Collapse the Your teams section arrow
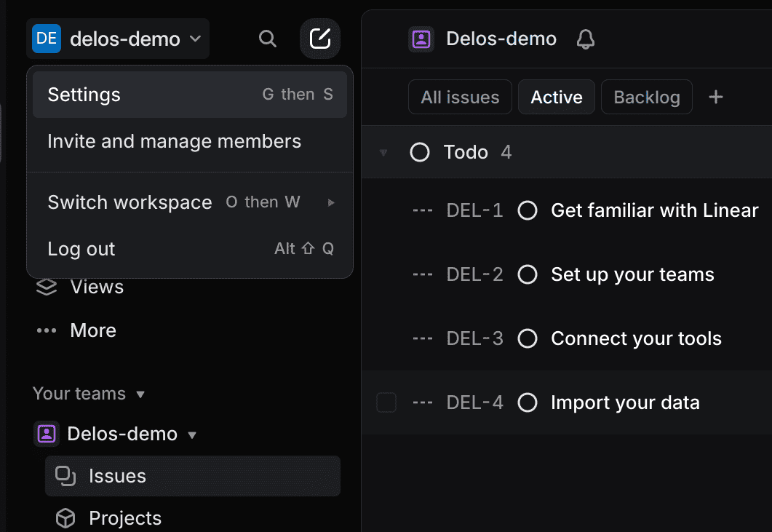Viewport: 772px width, 532px height. (140, 394)
